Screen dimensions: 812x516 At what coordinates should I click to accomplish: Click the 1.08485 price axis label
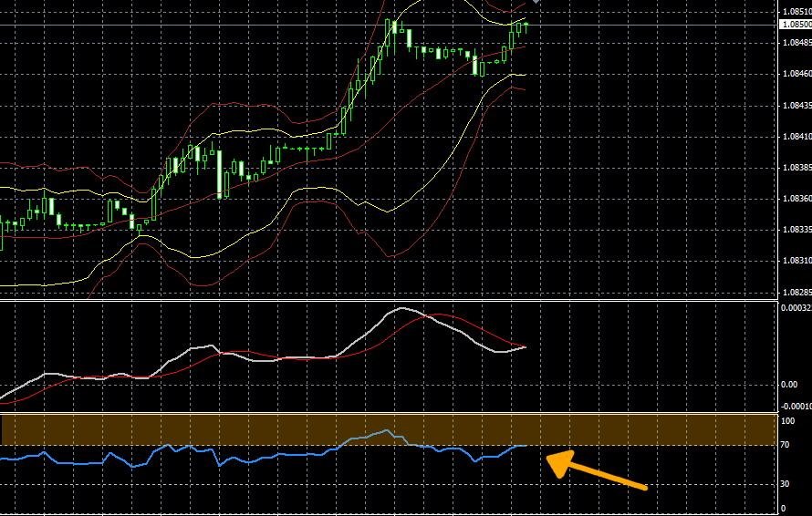(797, 43)
